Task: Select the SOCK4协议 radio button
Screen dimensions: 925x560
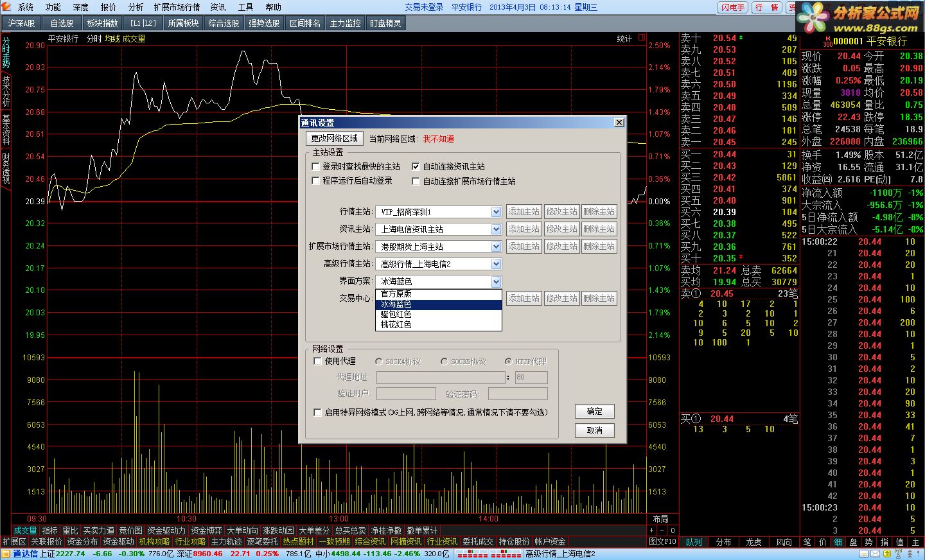Action: pos(379,362)
